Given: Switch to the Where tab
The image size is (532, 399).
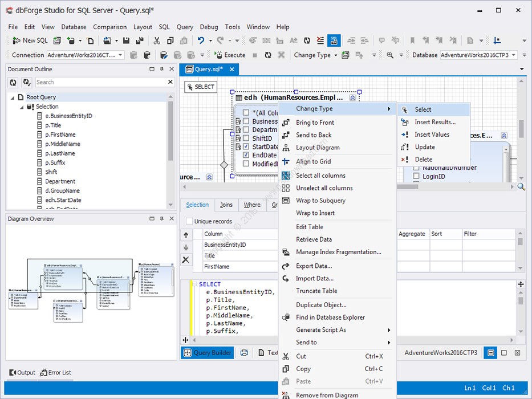Looking at the screenshot, I should tap(252, 205).
